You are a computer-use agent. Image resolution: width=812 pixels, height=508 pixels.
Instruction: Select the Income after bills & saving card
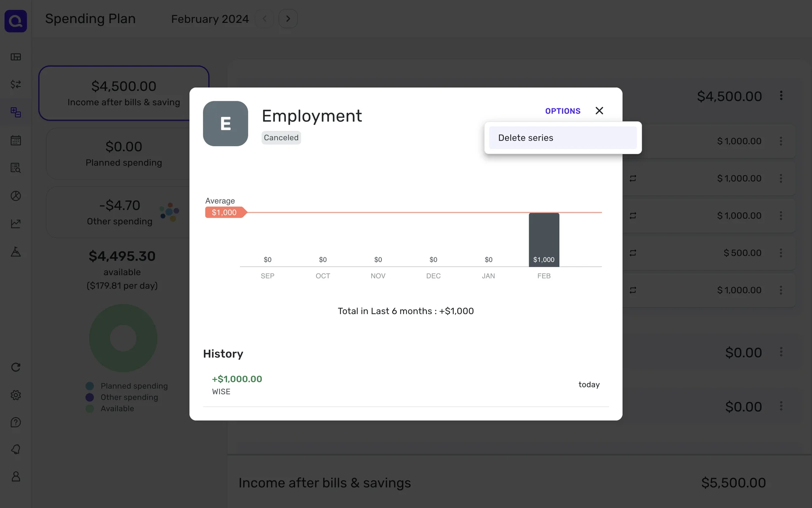click(123, 93)
